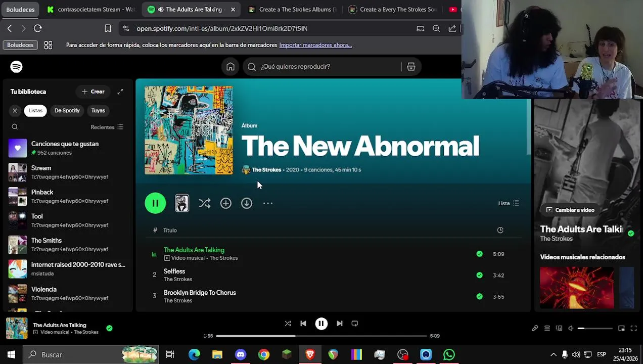Reload the page in browser
Image resolution: width=643 pixels, height=364 pixels.
[x=37, y=28]
